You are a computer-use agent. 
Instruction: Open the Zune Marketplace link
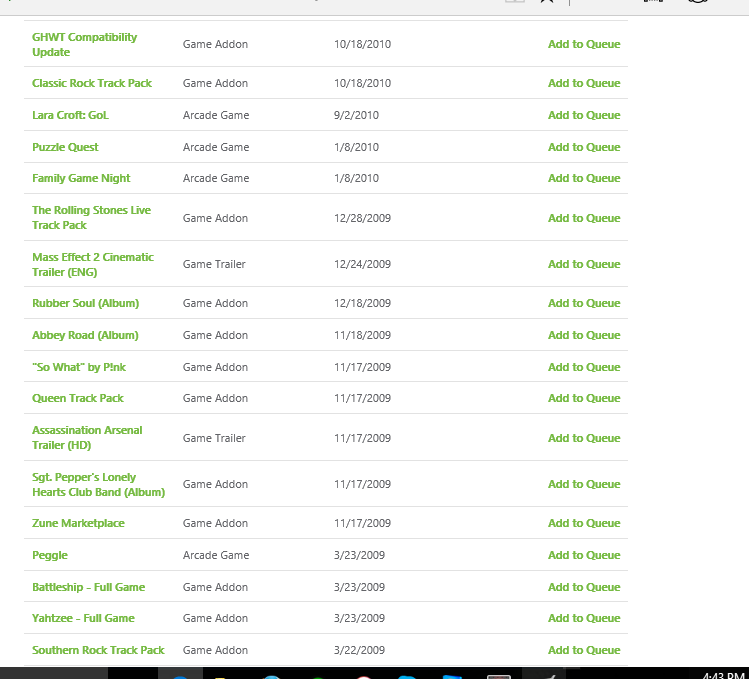(78, 523)
